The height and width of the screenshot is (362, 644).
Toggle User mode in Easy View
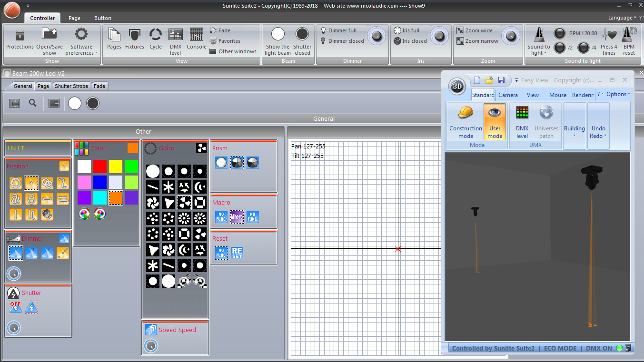pos(495,122)
